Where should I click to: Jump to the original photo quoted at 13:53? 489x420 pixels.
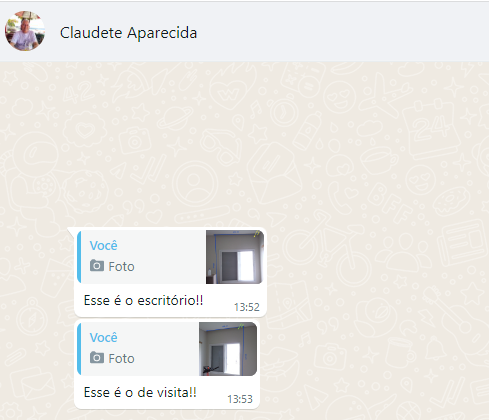[x=167, y=349]
